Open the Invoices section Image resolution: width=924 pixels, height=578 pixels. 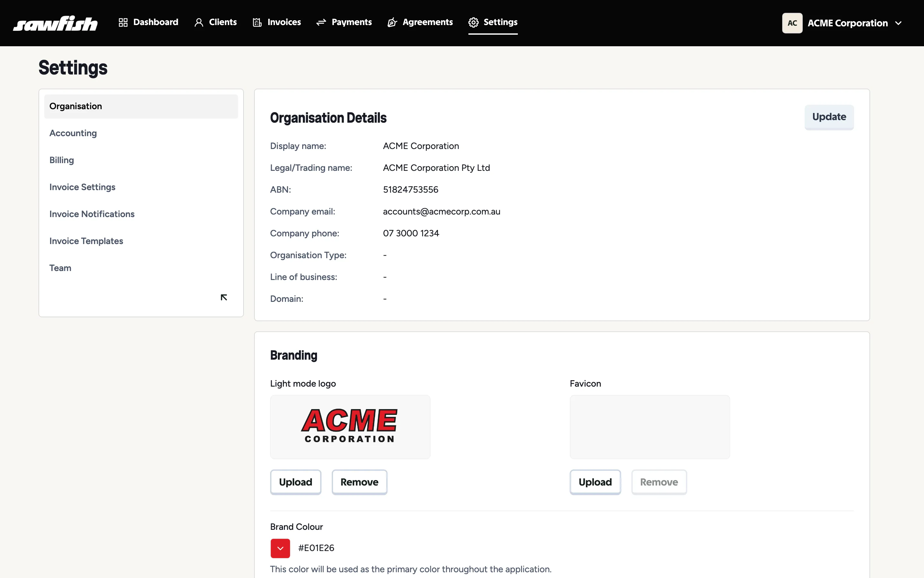[277, 22]
